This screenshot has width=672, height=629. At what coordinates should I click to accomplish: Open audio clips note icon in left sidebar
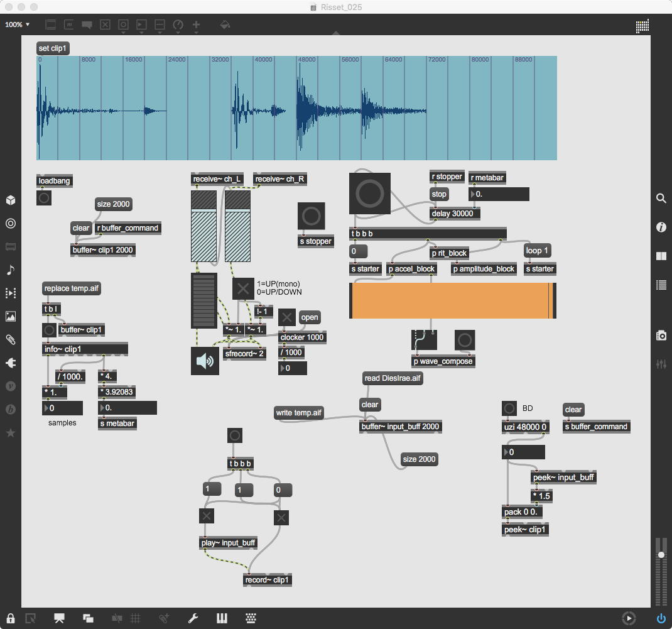(11, 270)
